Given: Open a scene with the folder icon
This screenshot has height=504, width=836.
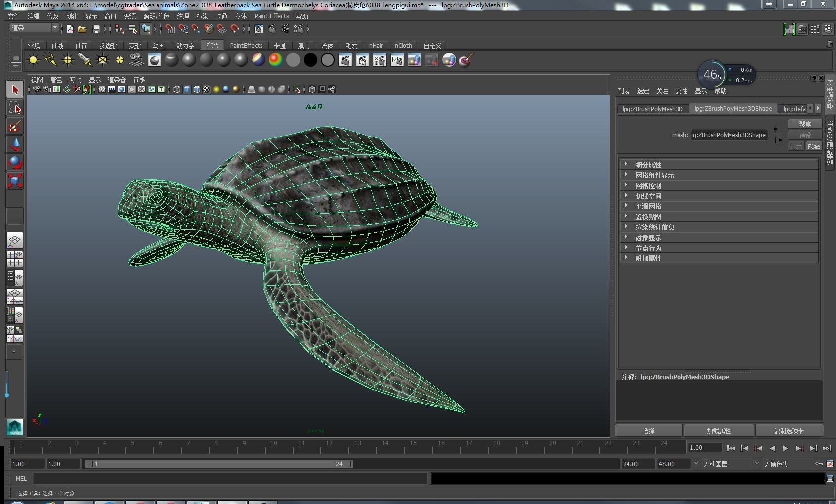Looking at the screenshot, I should 82,29.
